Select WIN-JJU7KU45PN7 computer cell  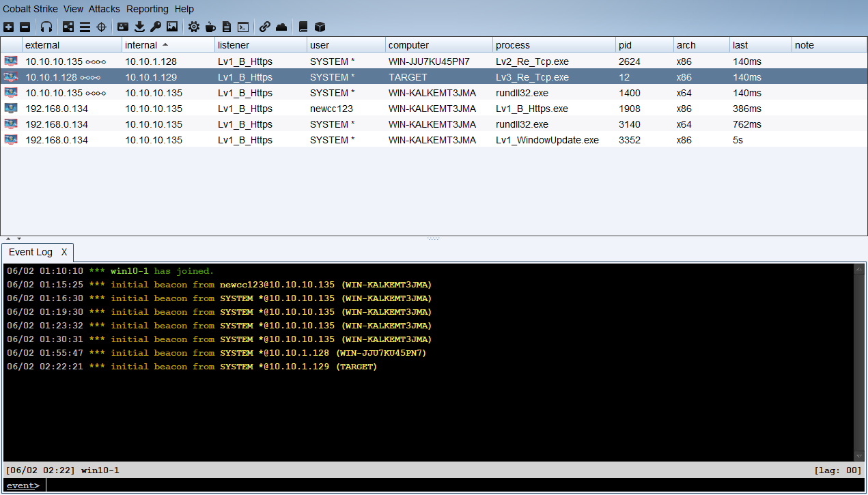coord(439,61)
